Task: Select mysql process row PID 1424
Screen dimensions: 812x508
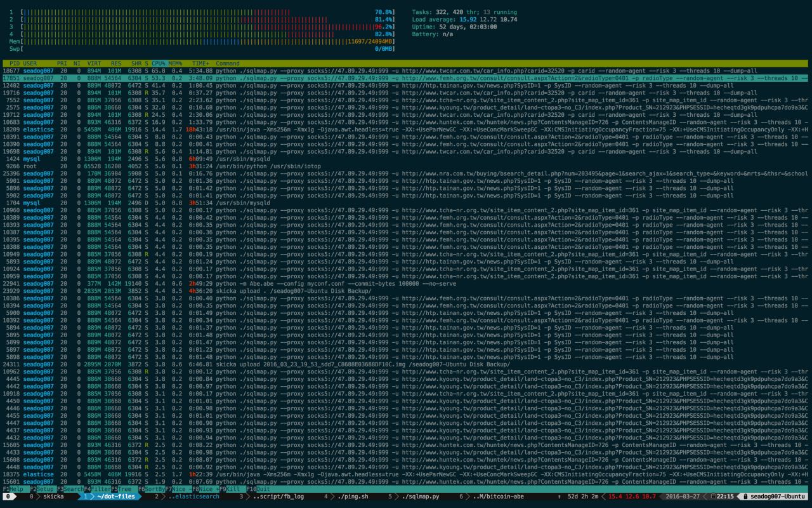Action: point(405,159)
